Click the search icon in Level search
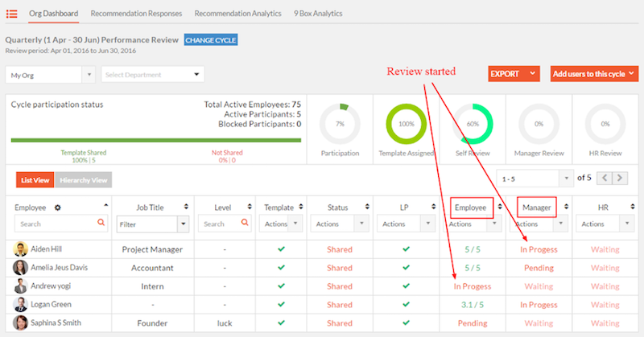644x337 pixels. (x=245, y=223)
